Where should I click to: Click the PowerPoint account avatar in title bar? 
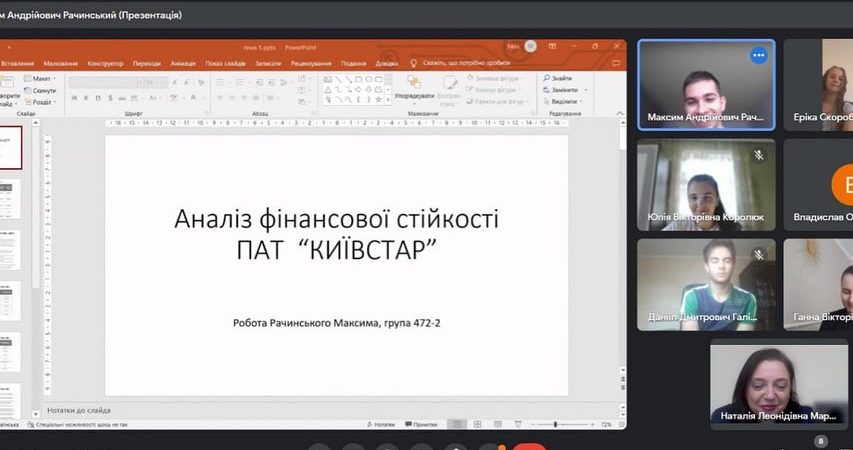(530, 47)
